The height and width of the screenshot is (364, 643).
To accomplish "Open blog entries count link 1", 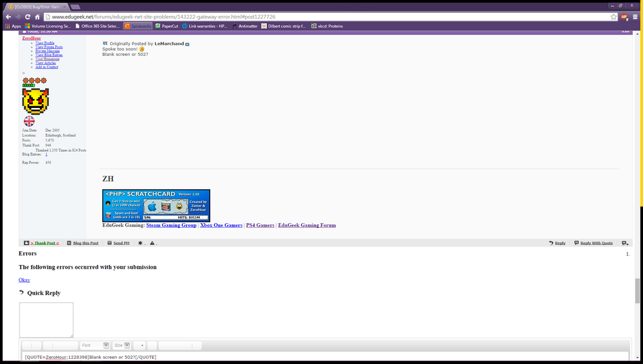I will coord(46,154).
